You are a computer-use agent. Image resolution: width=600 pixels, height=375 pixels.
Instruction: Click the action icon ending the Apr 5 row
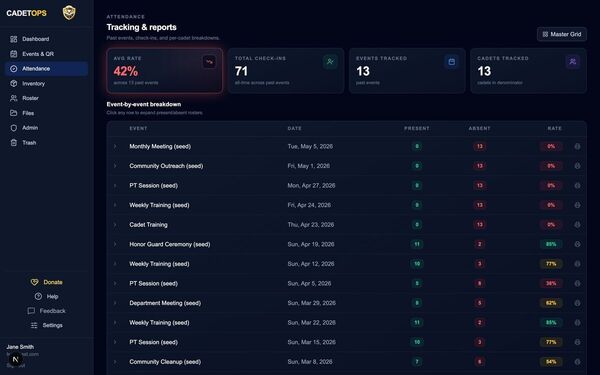pyautogui.click(x=577, y=284)
